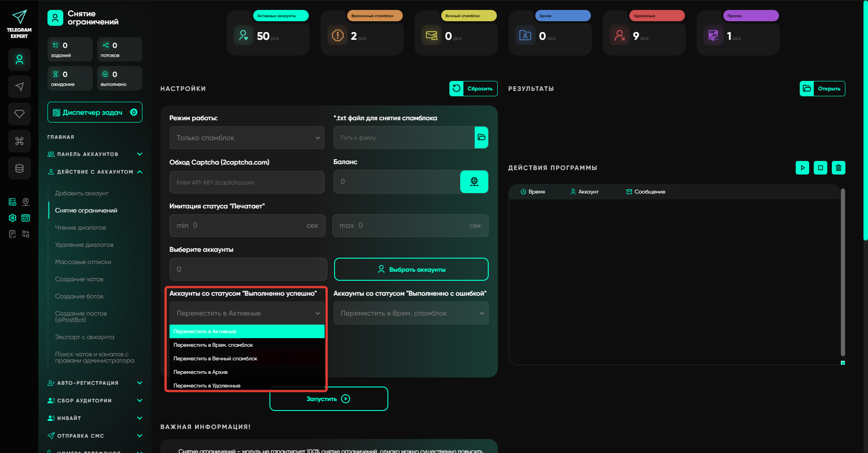This screenshot has width=868, height=453.
Task: Click the command key sidebar icon
Action: click(19, 141)
